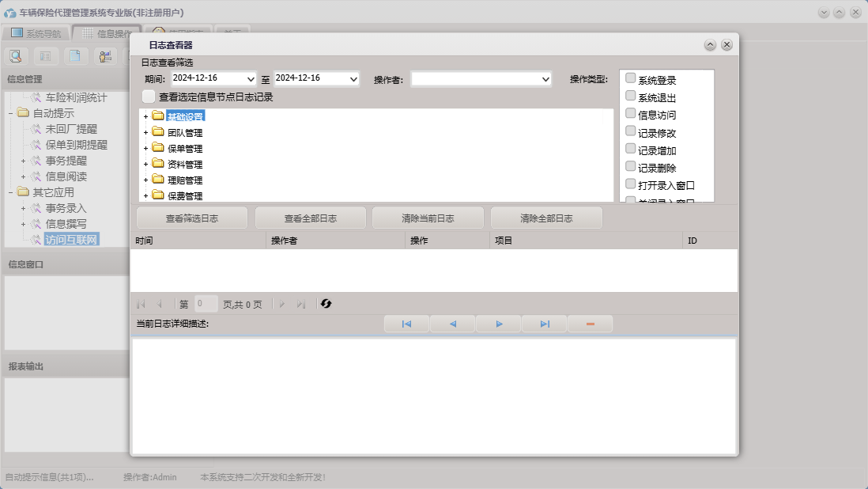Toggle 查看选定信息节点日志记录 checkbox
The image size is (868, 489).
(149, 97)
